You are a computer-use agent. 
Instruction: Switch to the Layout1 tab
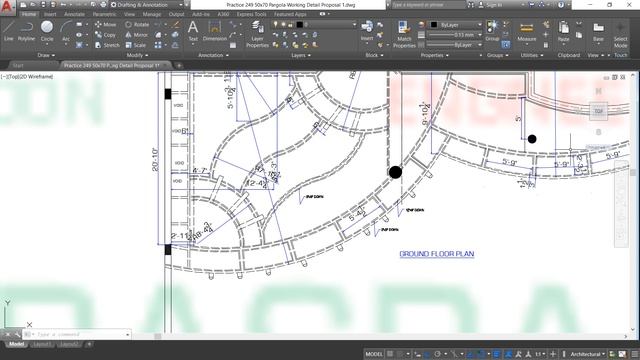click(x=42, y=344)
